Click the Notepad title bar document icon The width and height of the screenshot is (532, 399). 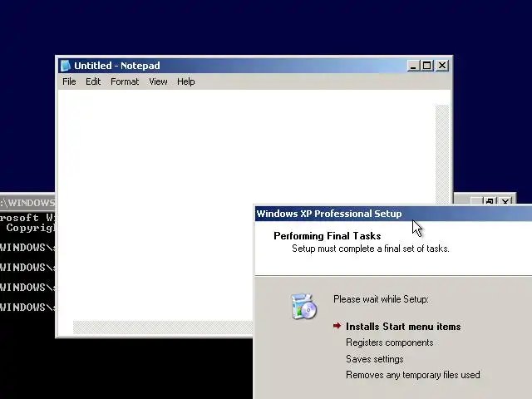[65, 66]
